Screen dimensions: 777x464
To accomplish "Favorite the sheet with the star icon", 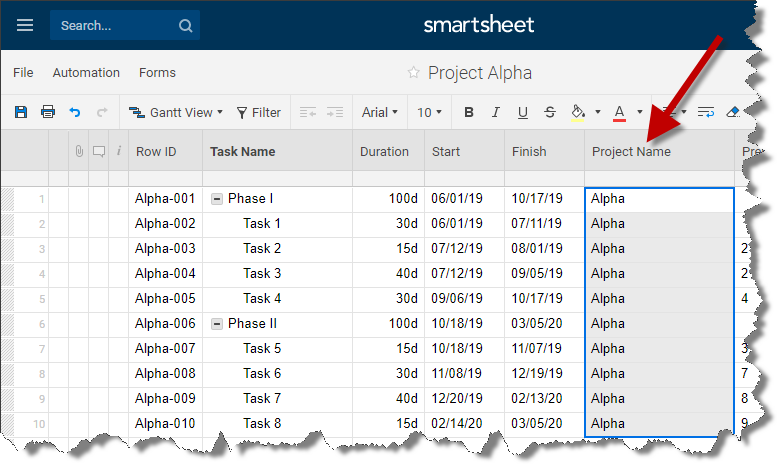I will 413,73.
